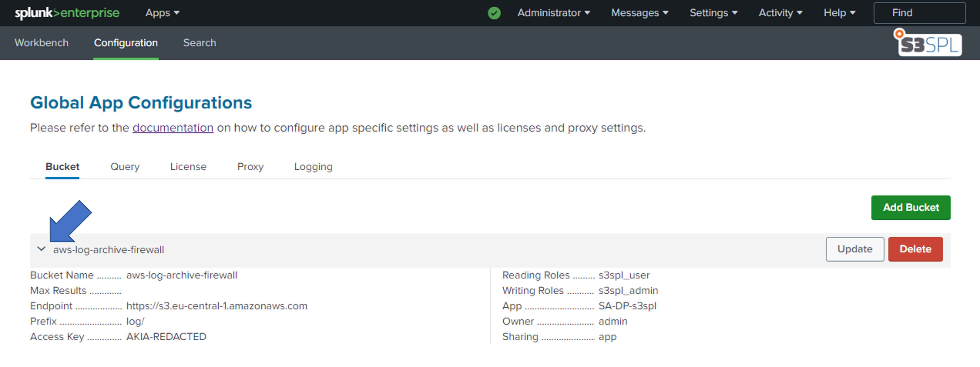980x367 pixels.
Task: Open the Help dropdown menu
Action: [x=839, y=13]
